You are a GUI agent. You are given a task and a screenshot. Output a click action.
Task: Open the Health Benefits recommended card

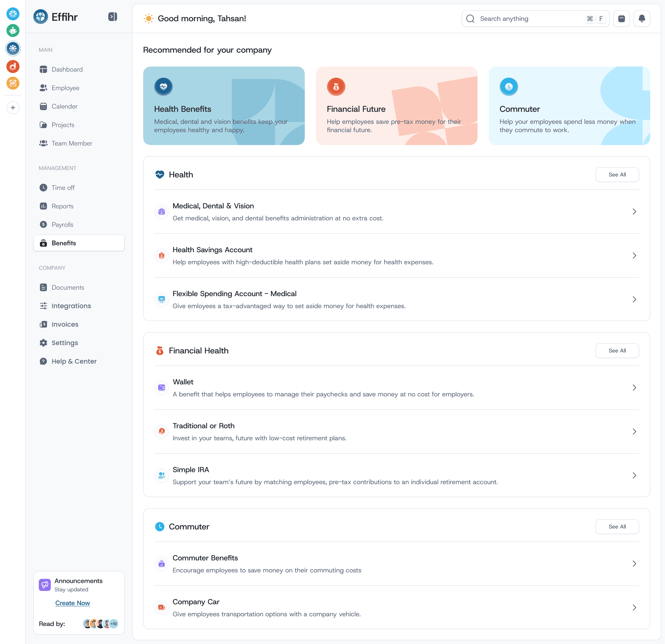[224, 106]
